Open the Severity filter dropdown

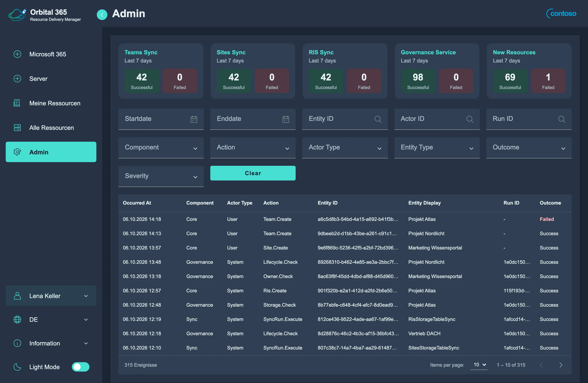click(x=161, y=176)
